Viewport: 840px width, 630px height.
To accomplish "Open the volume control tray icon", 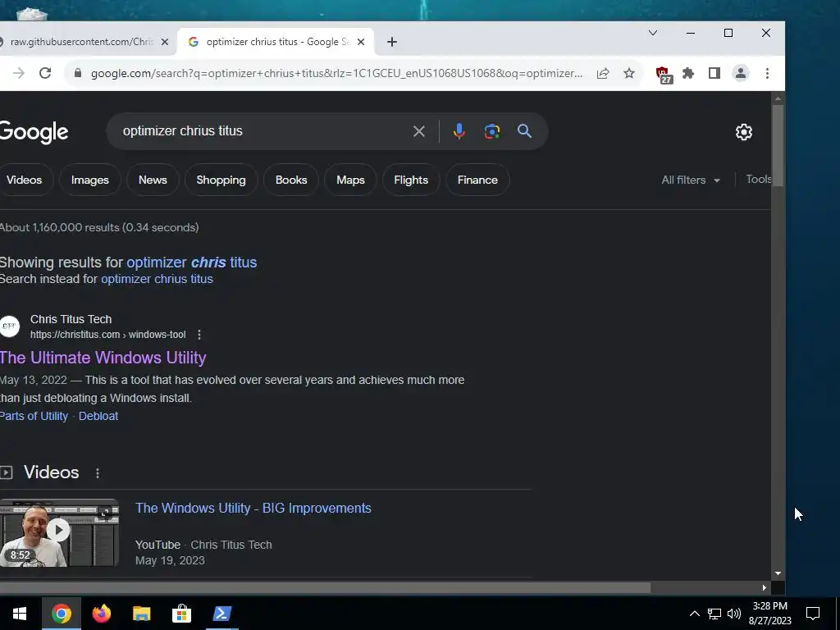I will coord(734,614).
